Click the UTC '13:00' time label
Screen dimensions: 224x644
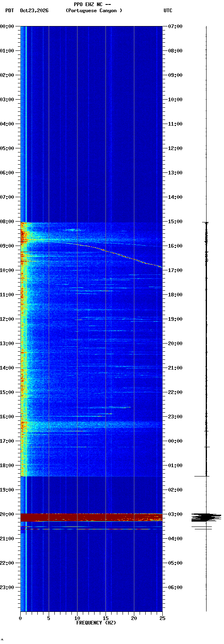175,173
